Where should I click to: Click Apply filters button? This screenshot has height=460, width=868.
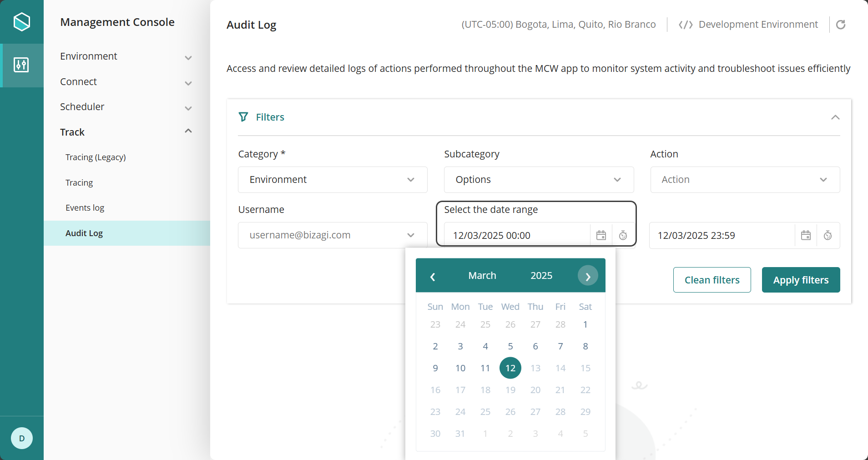coord(801,280)
